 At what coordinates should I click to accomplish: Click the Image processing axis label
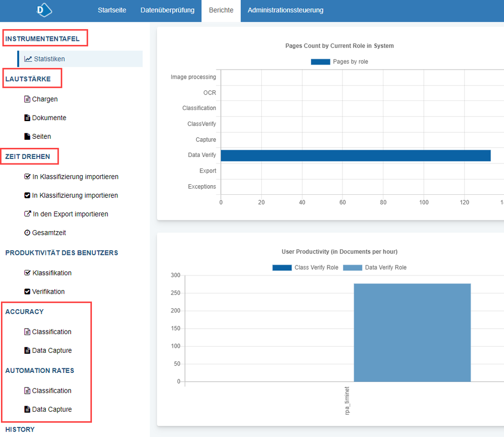[193, 77]
